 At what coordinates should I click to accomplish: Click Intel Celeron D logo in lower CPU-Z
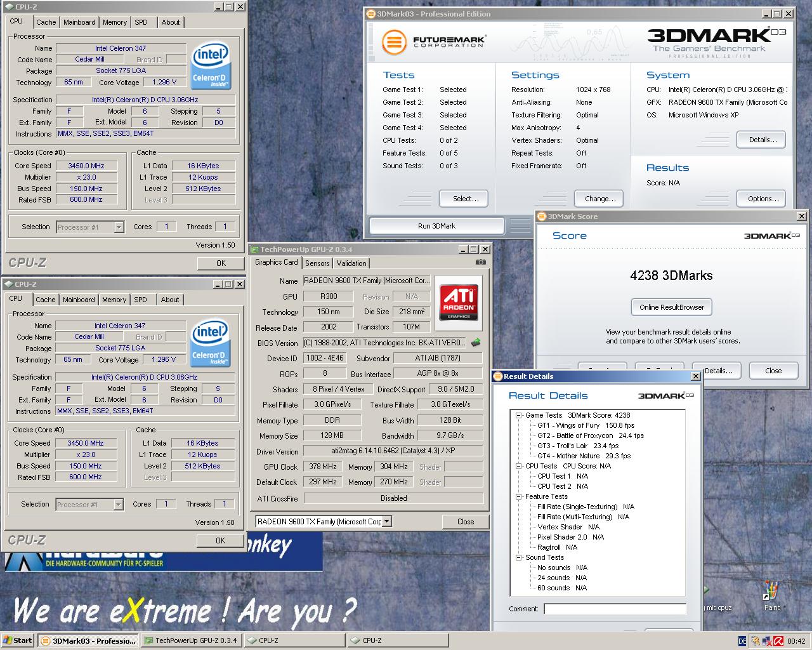209,343
